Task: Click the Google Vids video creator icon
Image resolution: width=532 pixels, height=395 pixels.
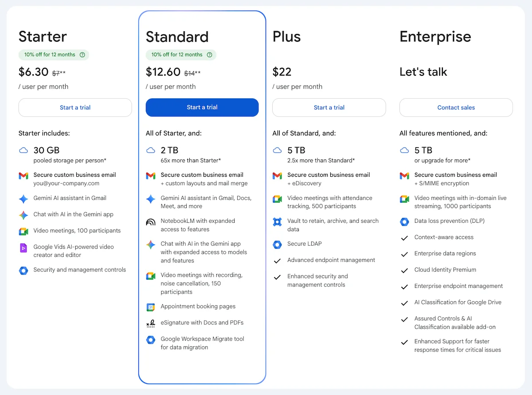Action: click(23, 248)
